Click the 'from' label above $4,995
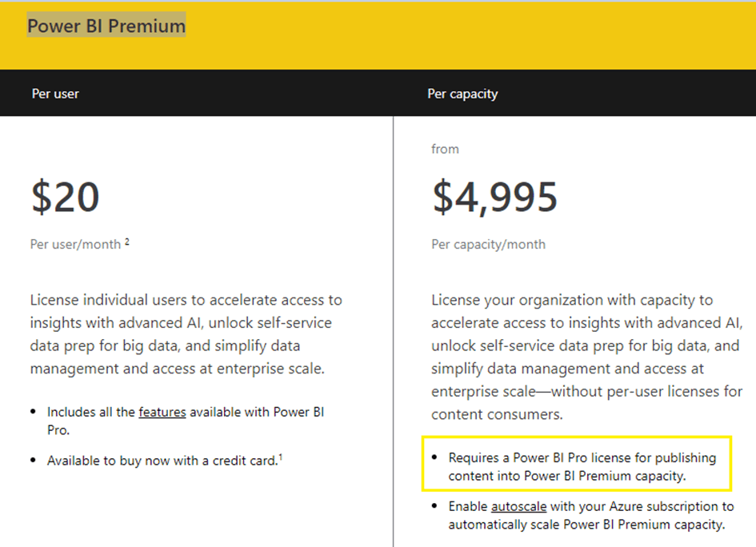The width and height of the screenshot is (756, 547). coord(445,149)
